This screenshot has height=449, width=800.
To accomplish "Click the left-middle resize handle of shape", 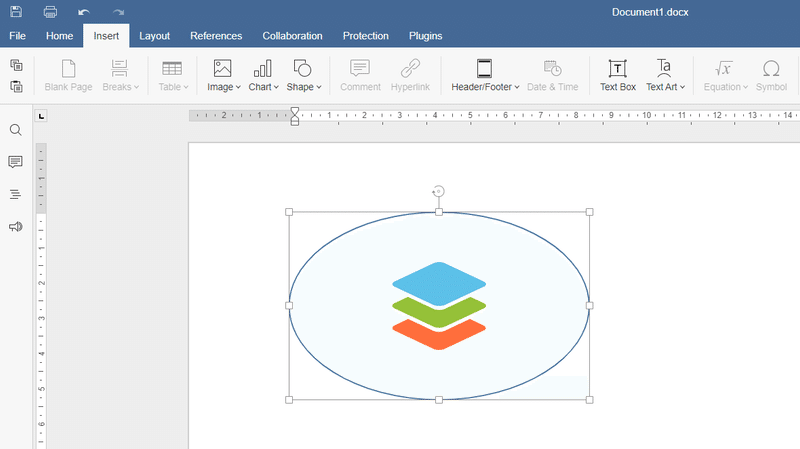I will point(289,306).
